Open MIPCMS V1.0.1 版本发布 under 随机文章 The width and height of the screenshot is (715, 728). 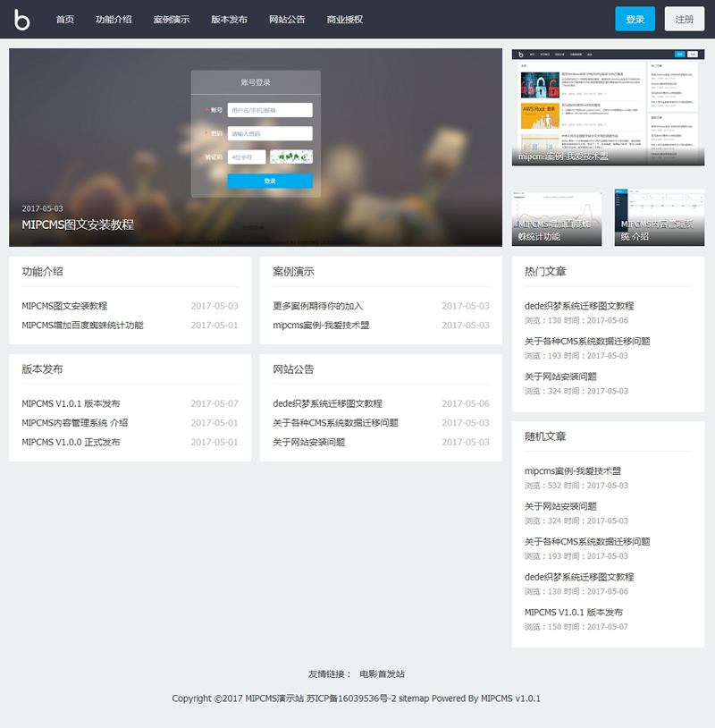tap(574, 613)
